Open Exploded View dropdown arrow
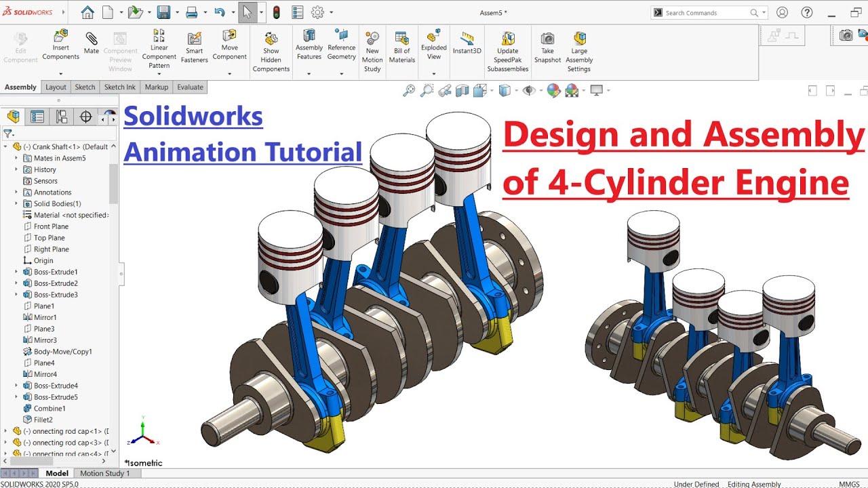 tap(434, 73)
